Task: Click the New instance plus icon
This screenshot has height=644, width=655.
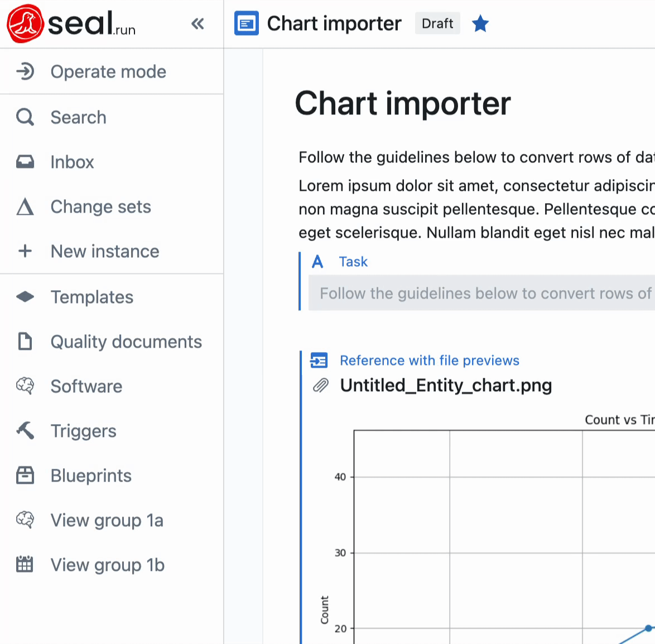Action: 25,251
